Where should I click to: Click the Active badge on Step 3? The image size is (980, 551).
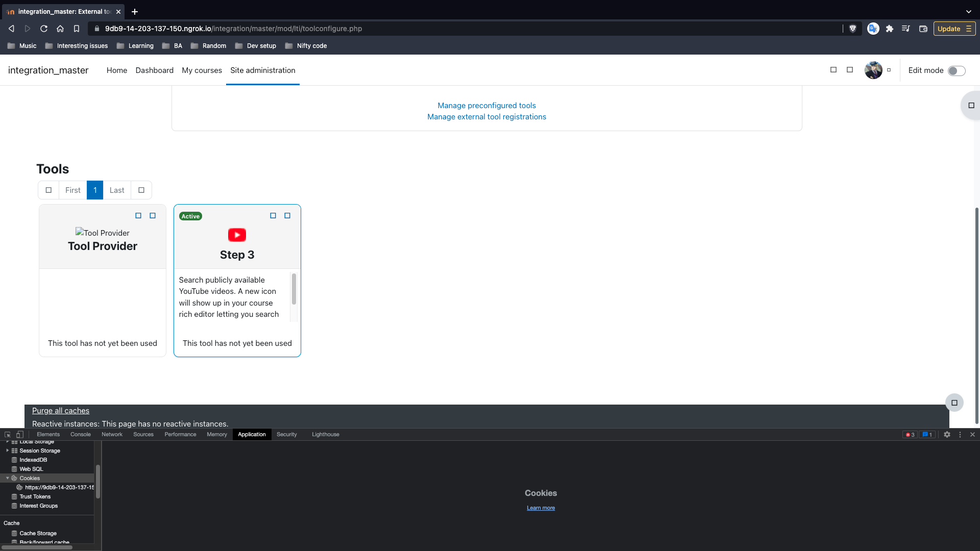(x=190, y=216)
